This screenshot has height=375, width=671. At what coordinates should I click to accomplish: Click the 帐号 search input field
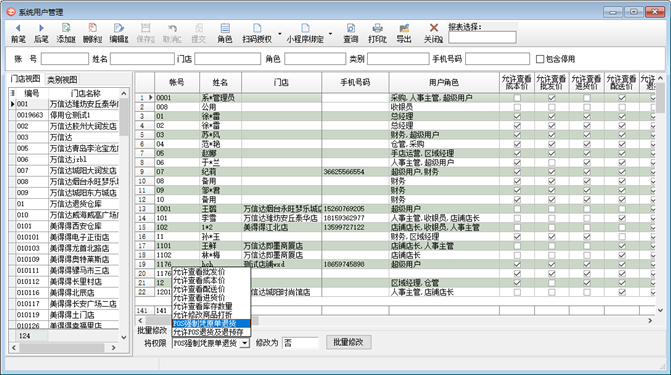(x=65, y=59)
